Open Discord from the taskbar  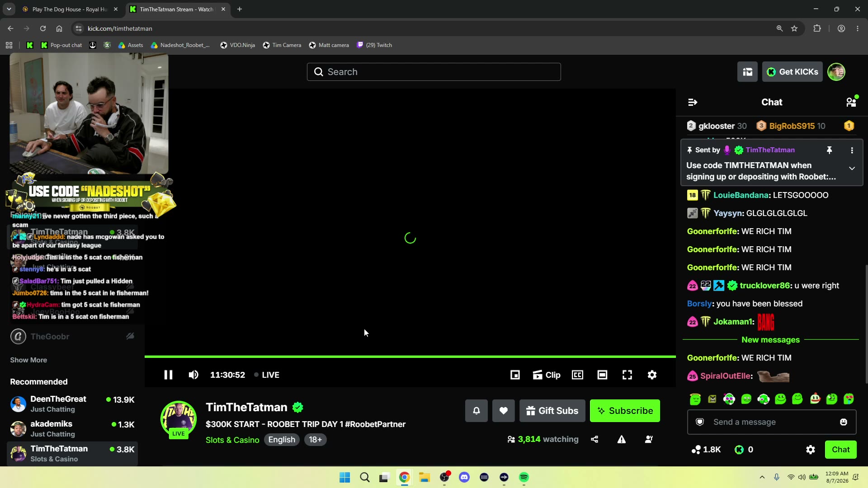(464, 477)
